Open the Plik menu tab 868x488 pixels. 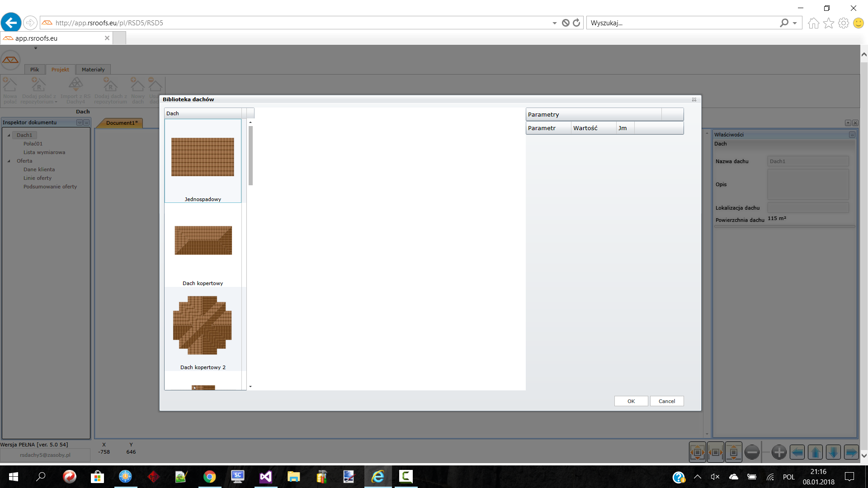(34, 70)
